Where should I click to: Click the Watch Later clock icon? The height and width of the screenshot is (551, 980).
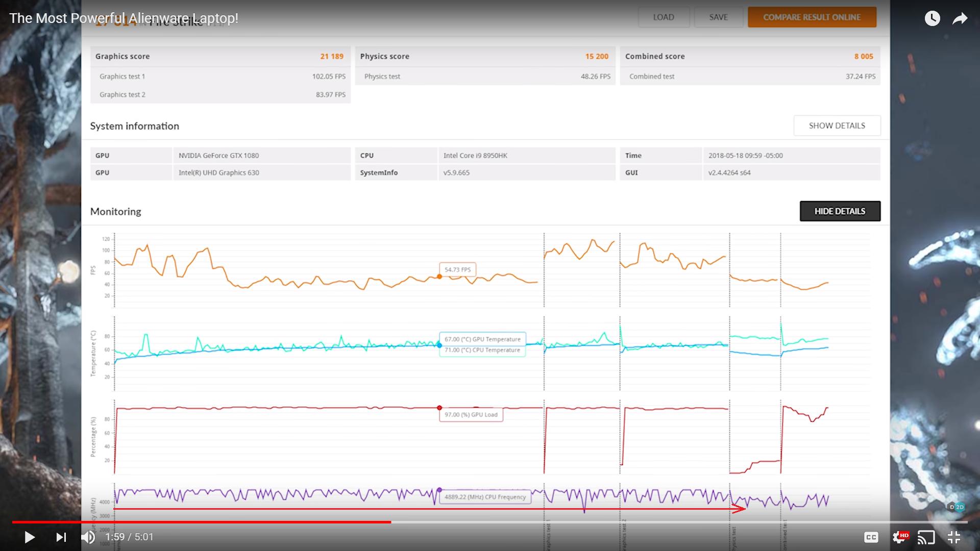[932, 18]
